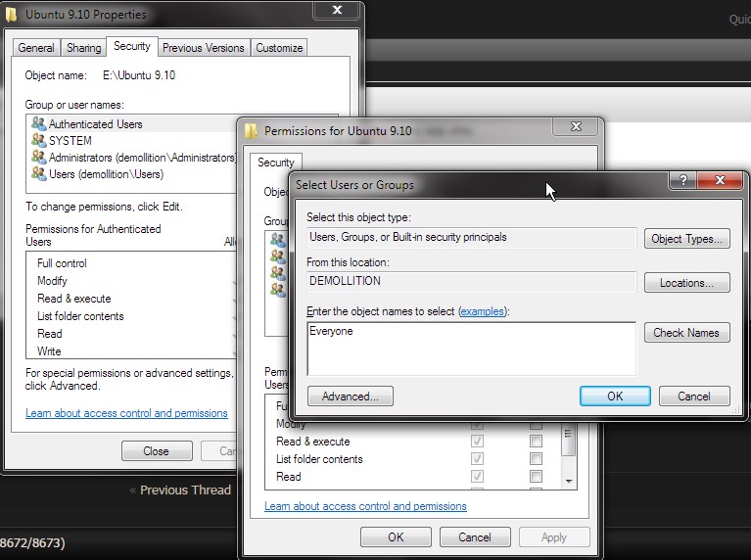Viewport: 751px width, 560px height.
Task: Go to Previous Thread link
Action: point(185,490)
